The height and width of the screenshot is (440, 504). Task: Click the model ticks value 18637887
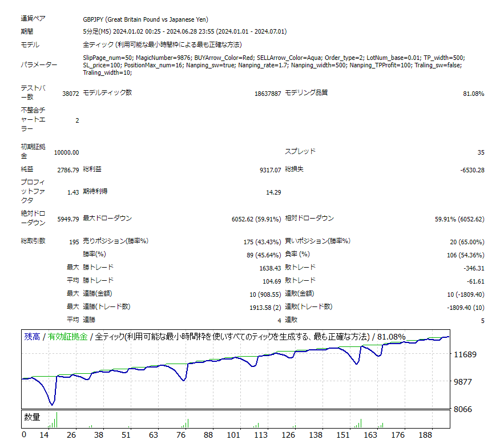pos(268,94)
